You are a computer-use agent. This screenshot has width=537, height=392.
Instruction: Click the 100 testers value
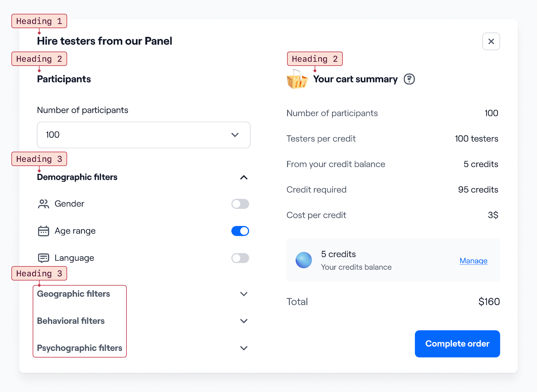point(476,139)
